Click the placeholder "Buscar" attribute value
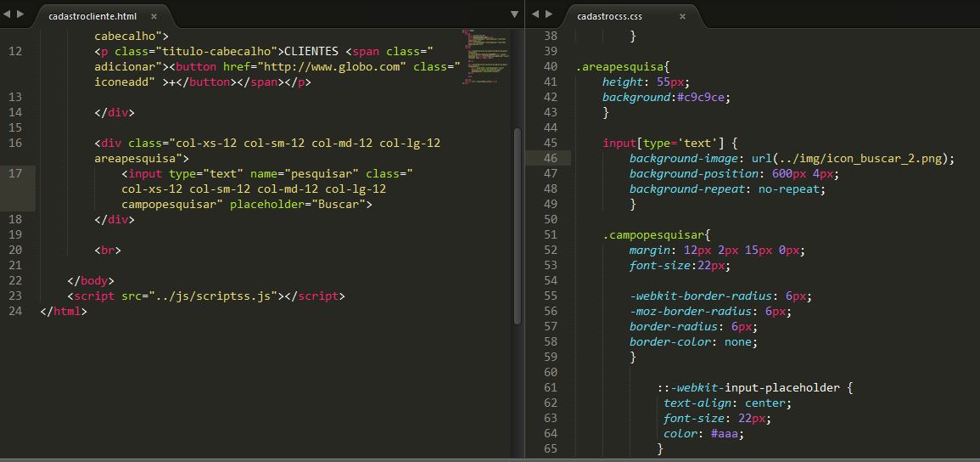Screen dimensions: 980x462 339,204
